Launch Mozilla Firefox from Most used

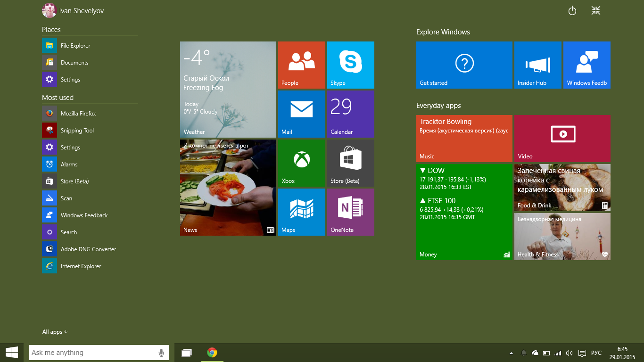pos(90,114)
